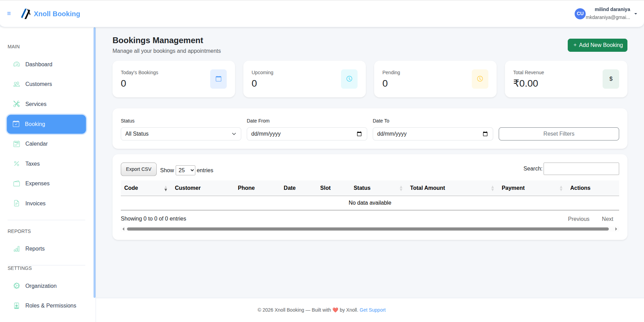
Task: Open Reports via the bar chart icon
Action: tap(17, 249)
